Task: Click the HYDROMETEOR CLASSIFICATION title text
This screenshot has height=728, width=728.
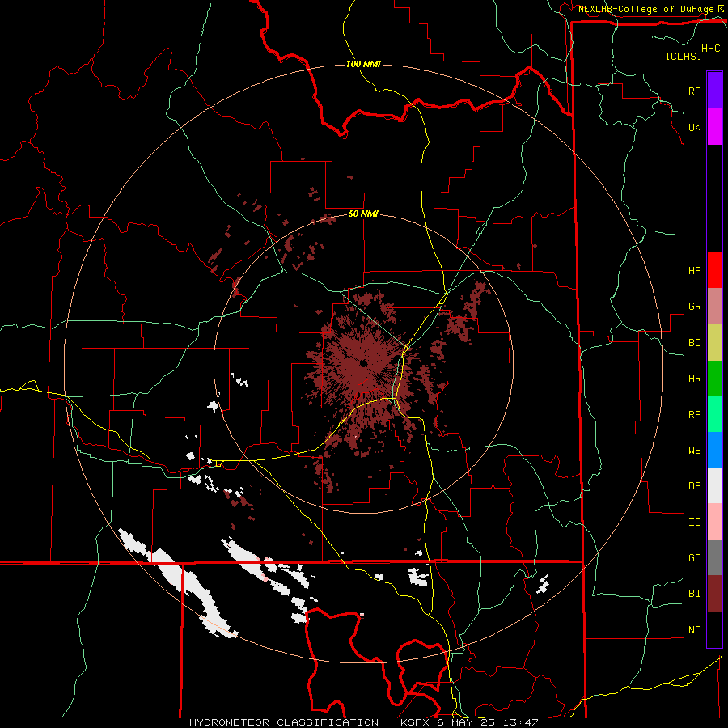Action: click(284, 722)
